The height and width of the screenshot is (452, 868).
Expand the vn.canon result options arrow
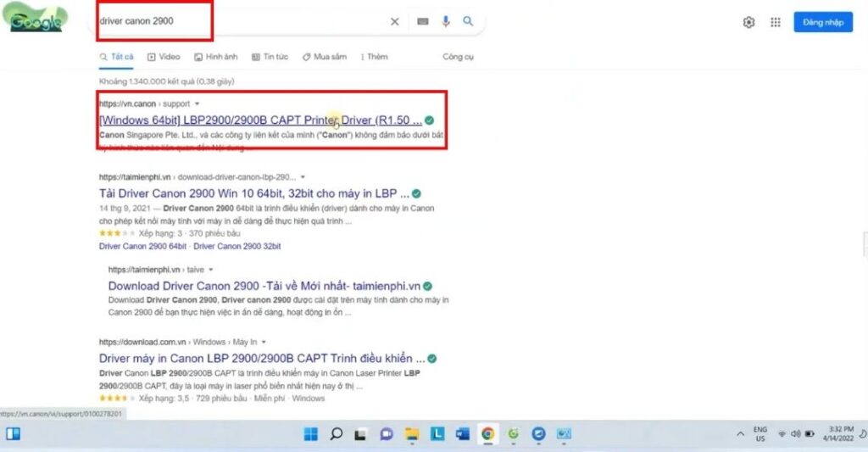pyautogui.click(x=197, y=104)
